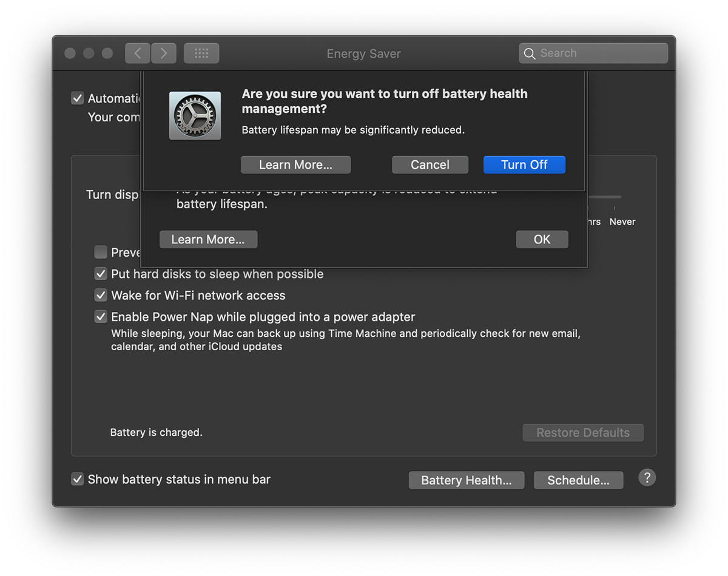Image resolution: width=728 pixels, height=576 pixels.
Task: Disable Put hard disks to sleep
Action: pyautogui.click(x=101, y=274)
